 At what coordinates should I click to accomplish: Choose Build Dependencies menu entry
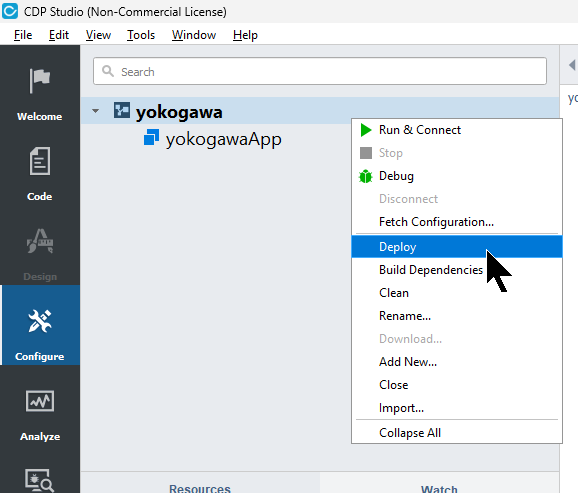coord(457,270)
